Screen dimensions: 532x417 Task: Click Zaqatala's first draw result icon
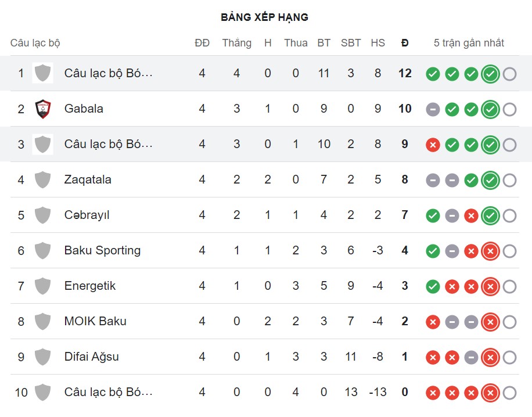433,180
